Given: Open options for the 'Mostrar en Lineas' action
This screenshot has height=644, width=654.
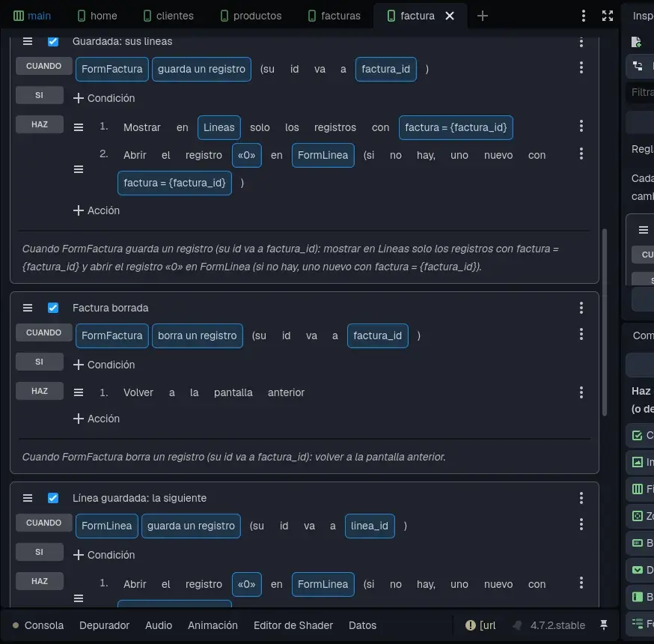Looking at the screenshot, I should point(581,126).
